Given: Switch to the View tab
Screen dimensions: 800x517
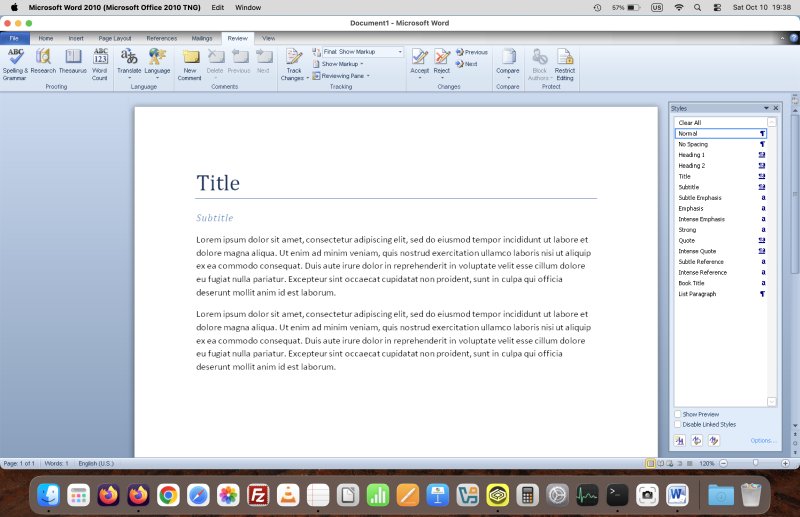Looking at the screenshot, I should pos(268,38).
